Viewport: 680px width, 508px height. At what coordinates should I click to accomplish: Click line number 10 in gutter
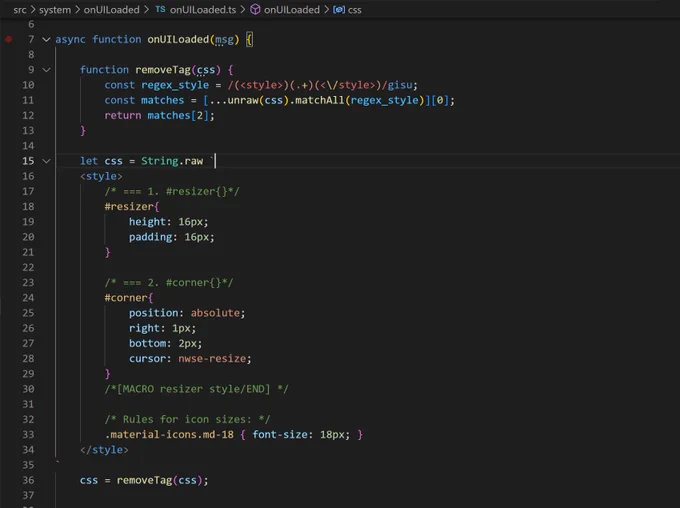click(28, 85)
